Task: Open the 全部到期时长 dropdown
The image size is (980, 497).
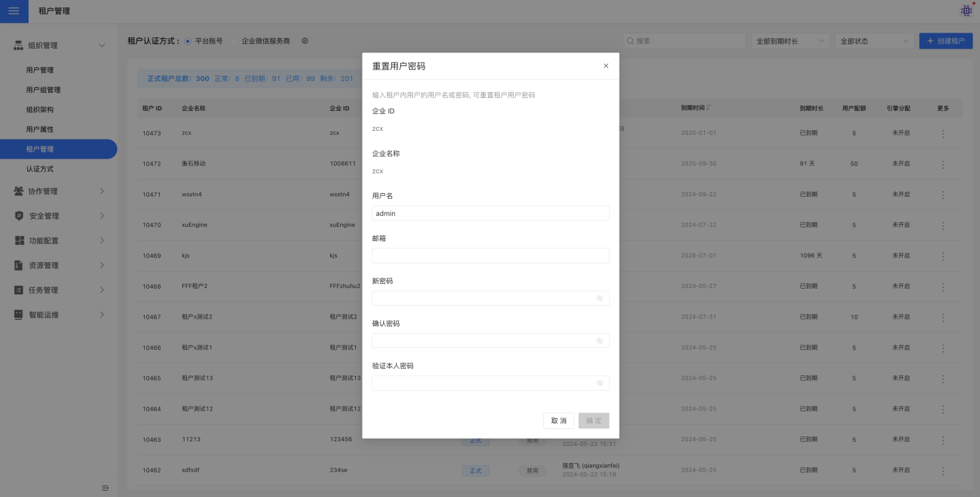Action: coord(790,41)
